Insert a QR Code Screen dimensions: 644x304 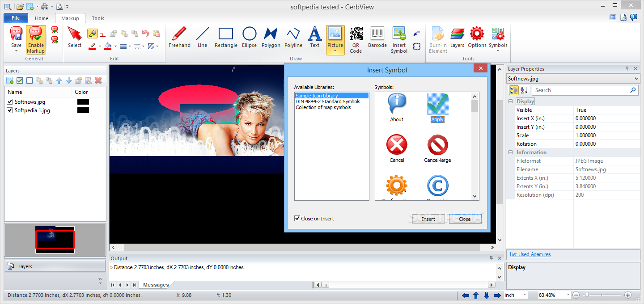[x=356, y=40]
